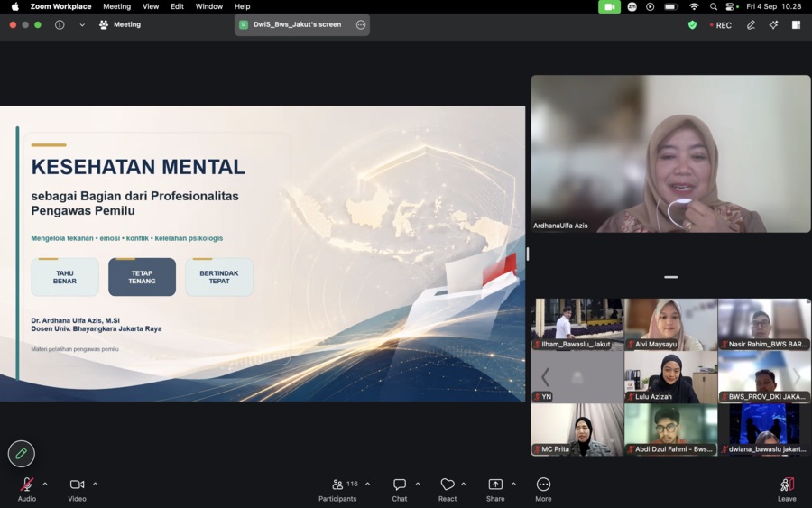The height and width of the screenshot is (508, 812).
Task: Select Nasir Rahim_BWS video tile
Action: point(764,324)
